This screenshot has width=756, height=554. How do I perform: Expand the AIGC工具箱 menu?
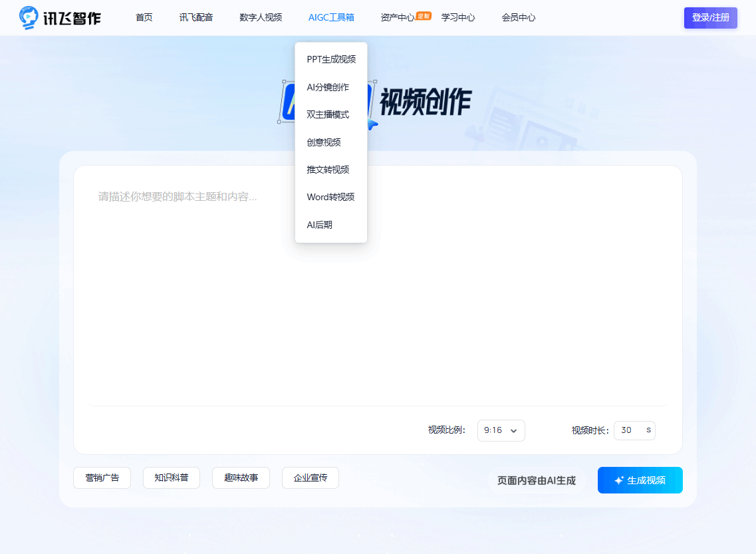tap(330, 17)
